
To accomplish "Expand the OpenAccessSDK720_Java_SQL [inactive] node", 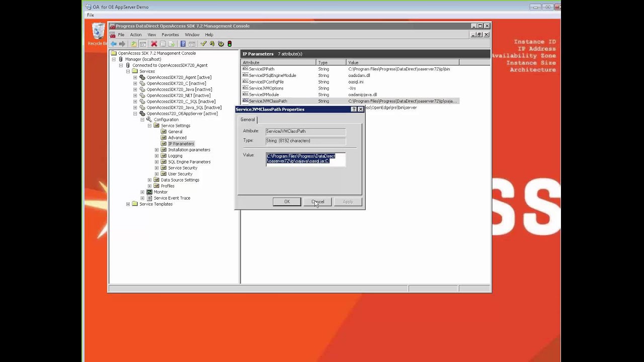I will [x=135, y=108].
